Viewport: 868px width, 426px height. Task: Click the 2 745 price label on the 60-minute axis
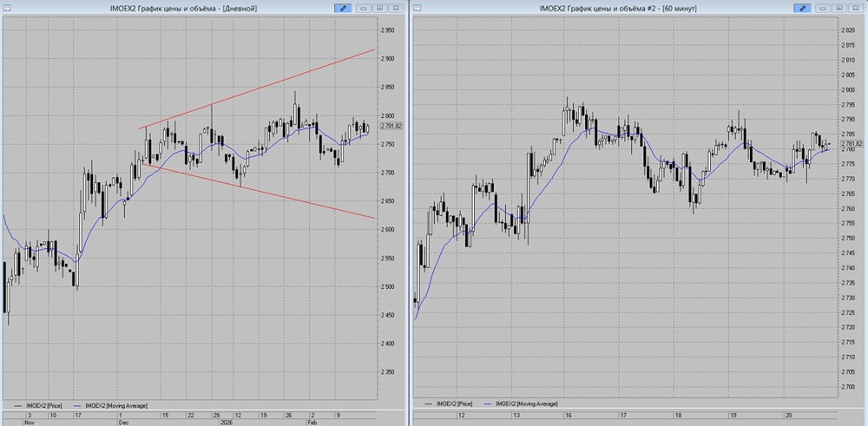847,252
